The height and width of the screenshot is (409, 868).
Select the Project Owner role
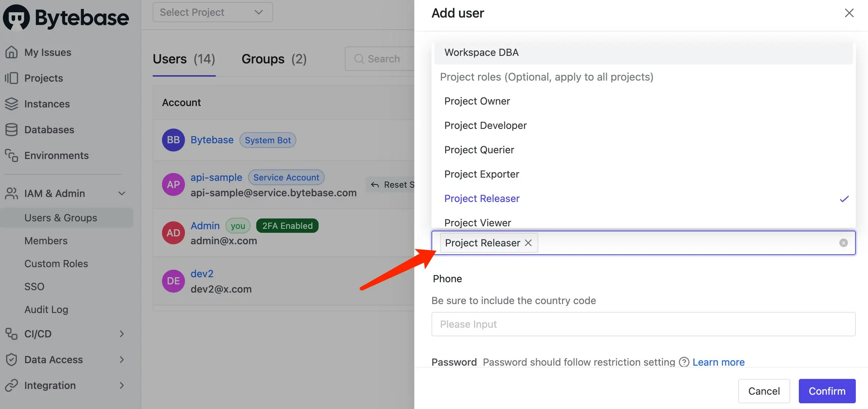477,101
